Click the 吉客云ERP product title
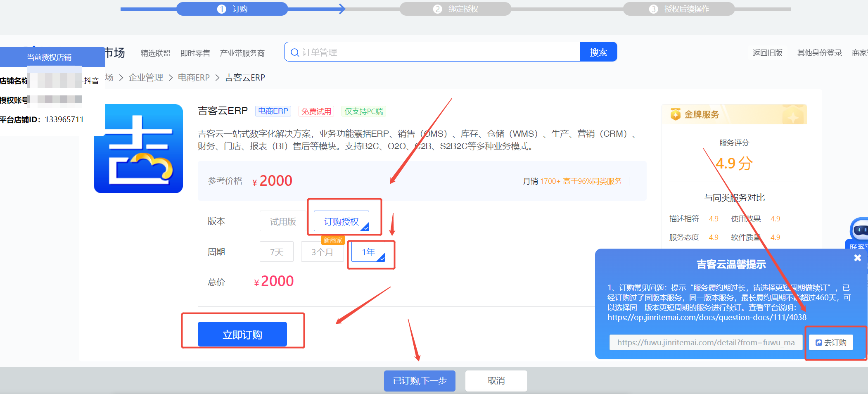The image size is (868, 394). point(223,111)
